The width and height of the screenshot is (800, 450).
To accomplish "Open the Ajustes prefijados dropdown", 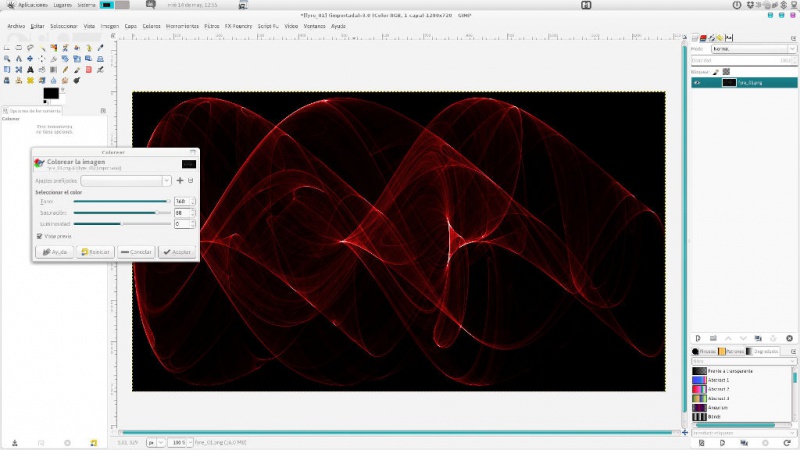I will (x=126, y=181).
